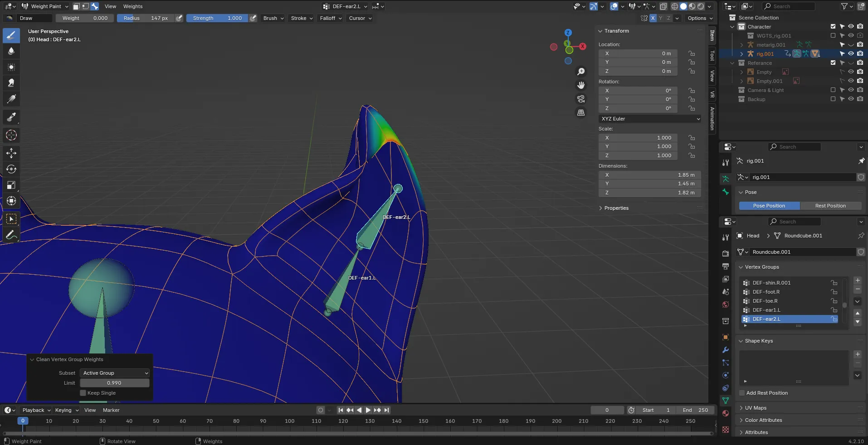This screenshot has height=445, width=868.
Task: Toggle pin icon beside rig.001 datablock
Action: [861, 161]
